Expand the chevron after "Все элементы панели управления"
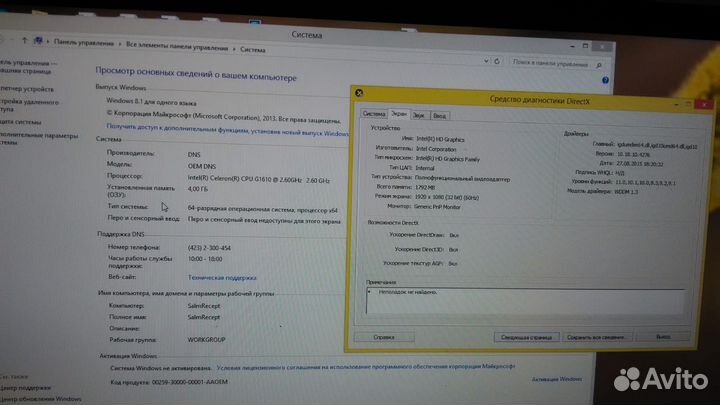This screenshot has width=720, height=405. click(234, 48)
